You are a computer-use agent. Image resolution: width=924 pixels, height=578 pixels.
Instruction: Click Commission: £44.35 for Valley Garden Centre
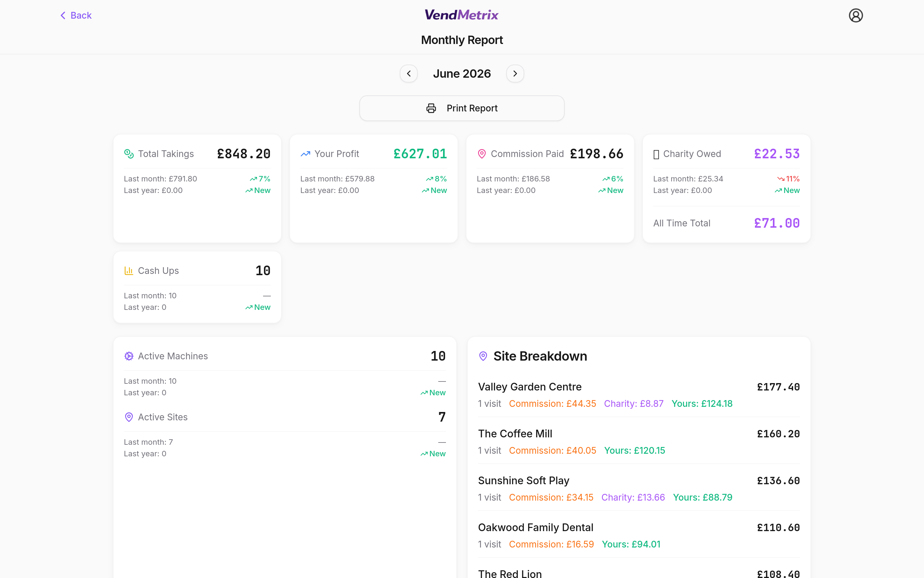tap(552, 404)
